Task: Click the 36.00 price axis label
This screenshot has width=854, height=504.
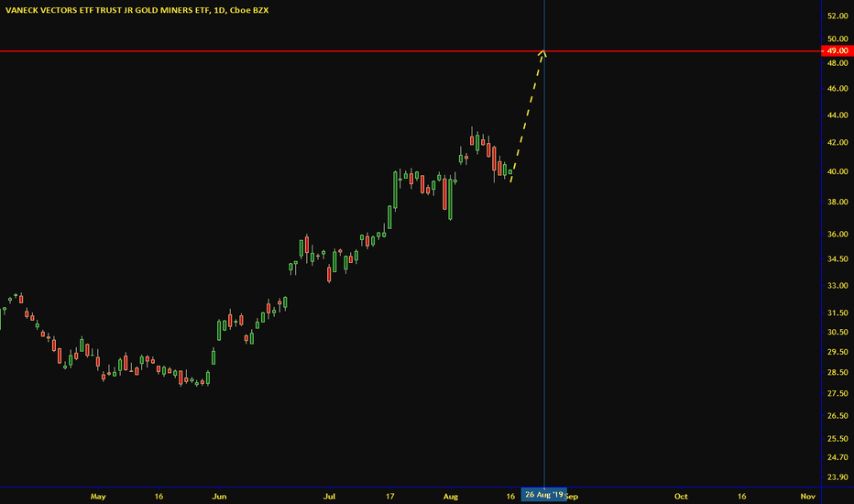Action: [838, 235]
